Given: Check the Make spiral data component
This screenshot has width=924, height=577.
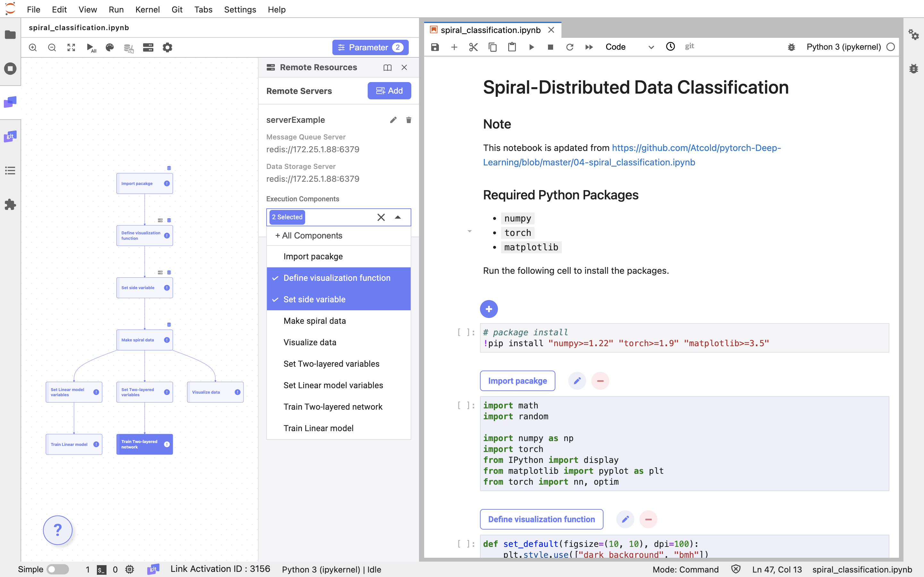Looking at the screenshot, I should (315, 321).
